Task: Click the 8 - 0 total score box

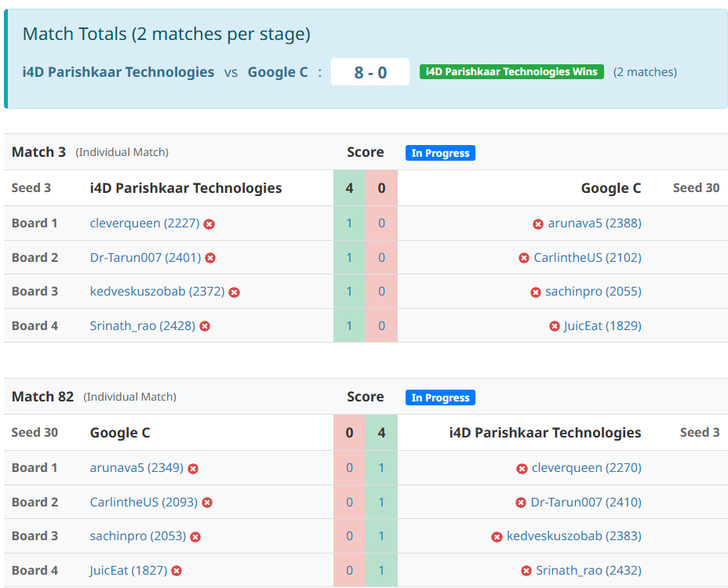Action: [x=370, y=72]
